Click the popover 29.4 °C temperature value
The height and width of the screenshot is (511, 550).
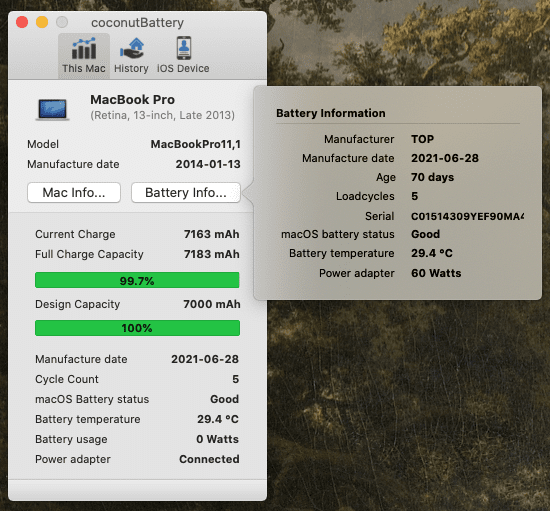(432, 253)
